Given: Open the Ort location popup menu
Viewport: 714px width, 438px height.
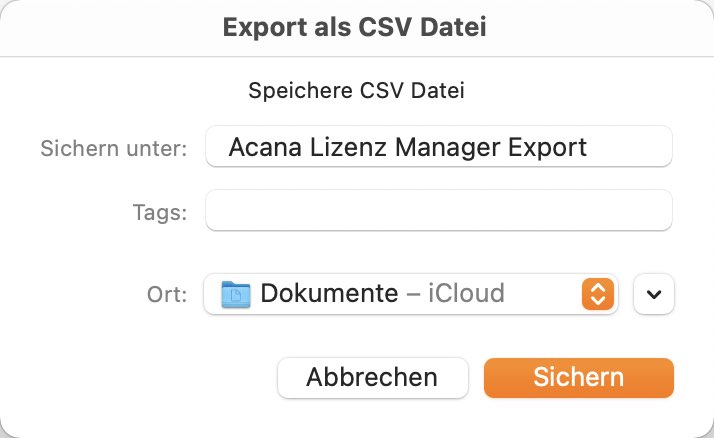Looking at the screenshot, I should click(x=411, y=294).
